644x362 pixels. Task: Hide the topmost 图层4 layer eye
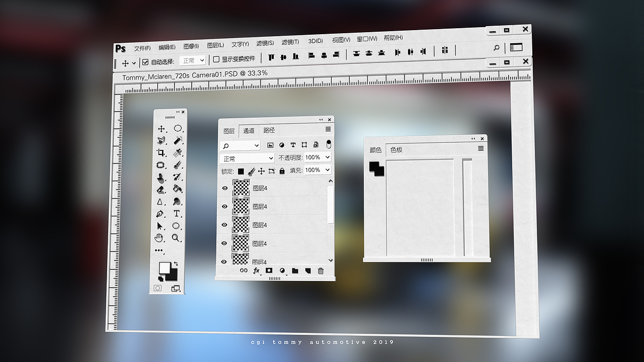pos(225,188)
